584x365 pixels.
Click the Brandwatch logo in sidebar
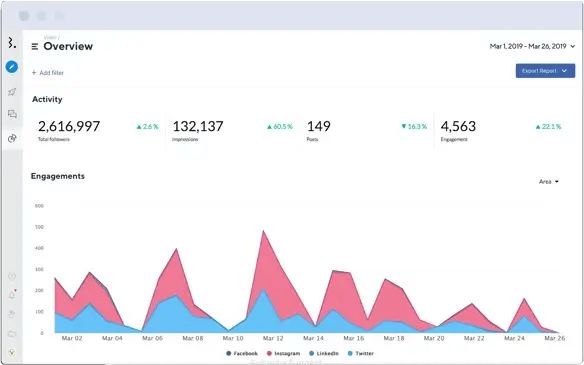coord(12,42)
